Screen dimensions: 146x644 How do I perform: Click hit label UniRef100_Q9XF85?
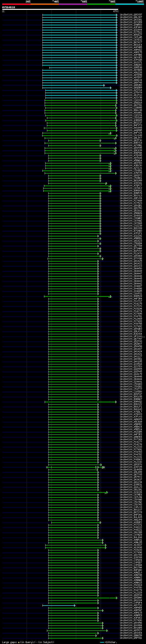[x=131, y=148]
